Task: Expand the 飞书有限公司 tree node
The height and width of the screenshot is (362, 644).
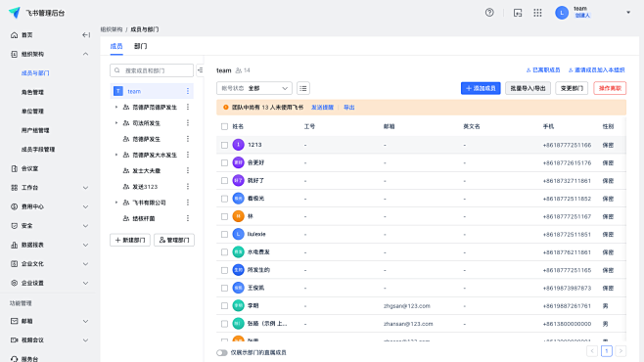Action: (x=116, y=203)
